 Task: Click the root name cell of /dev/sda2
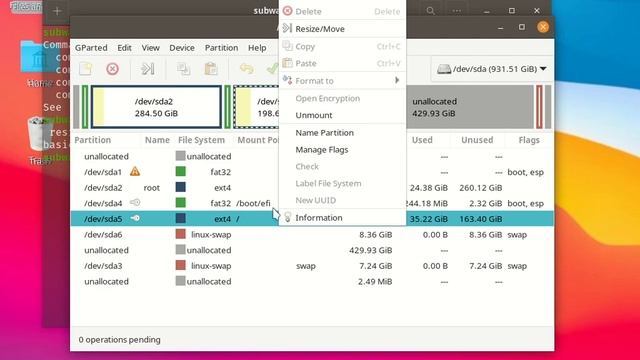(x=151, y=187)
